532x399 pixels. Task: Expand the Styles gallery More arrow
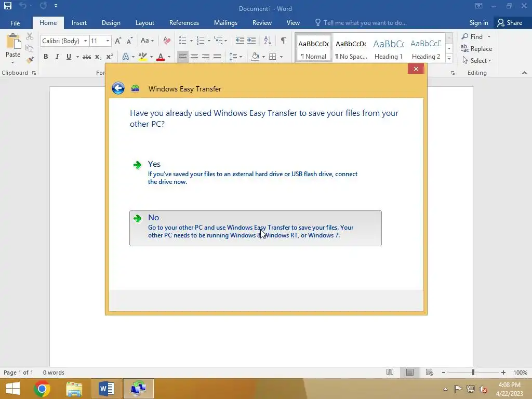[449, 58]
